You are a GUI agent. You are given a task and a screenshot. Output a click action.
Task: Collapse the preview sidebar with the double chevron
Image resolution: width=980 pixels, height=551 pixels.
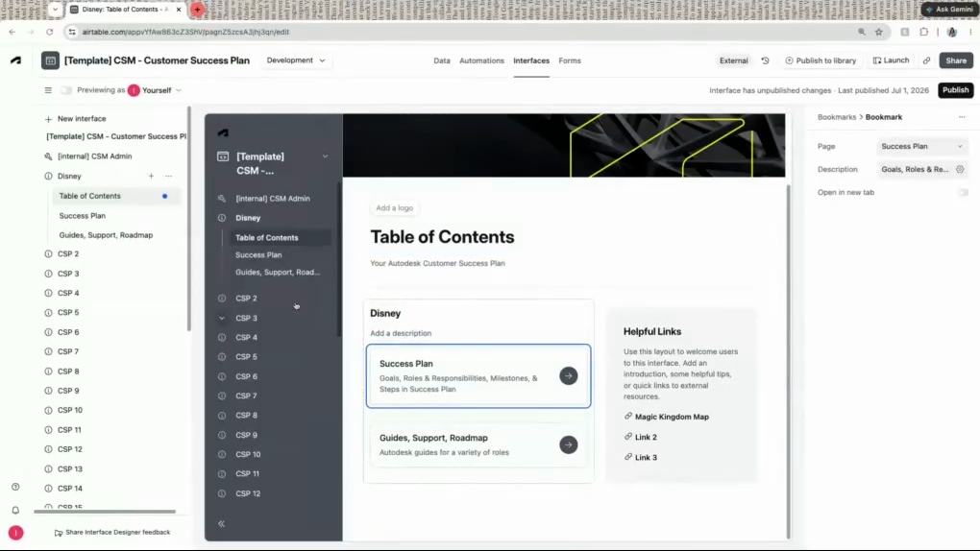pyautogui.click(x=221, y=523)
